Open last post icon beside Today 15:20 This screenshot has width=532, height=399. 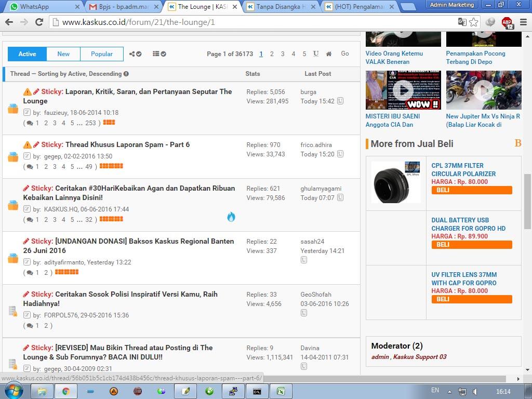pyautogui.click(x=340, y=154)
